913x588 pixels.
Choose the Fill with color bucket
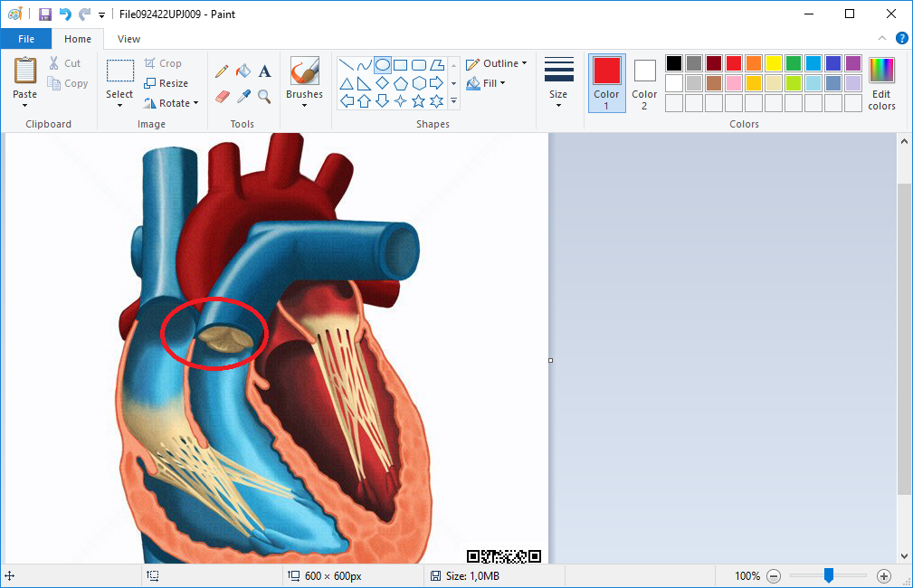point(243,71)
